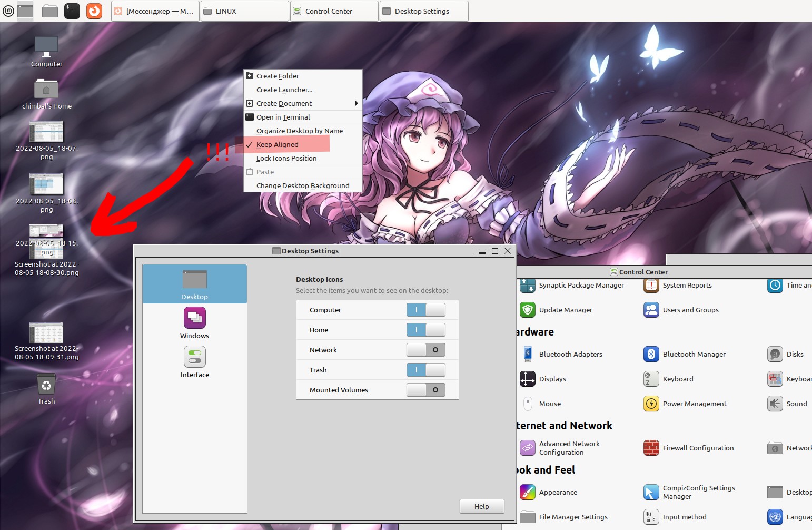Open Bluetooth Manager in Control Center
The height and width of the screenshot is (530, 812).
(x=685, y=354)
